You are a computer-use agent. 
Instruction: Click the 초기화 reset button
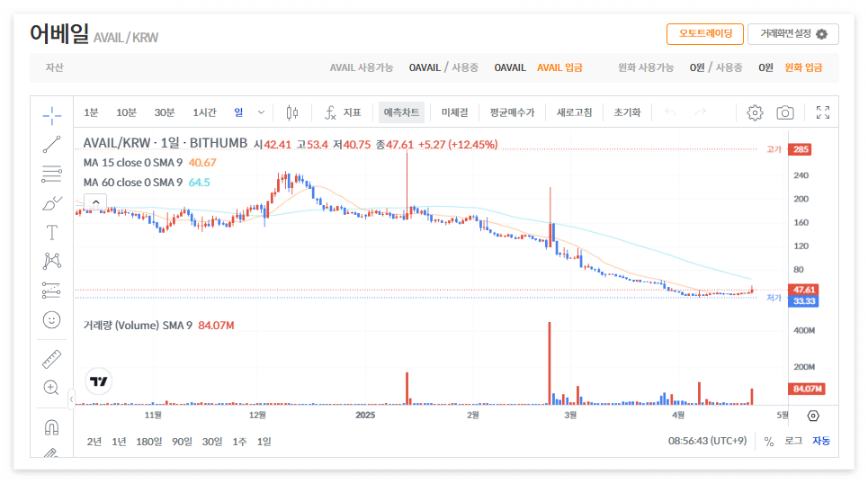pyautogui.click(x=627, y=112)
